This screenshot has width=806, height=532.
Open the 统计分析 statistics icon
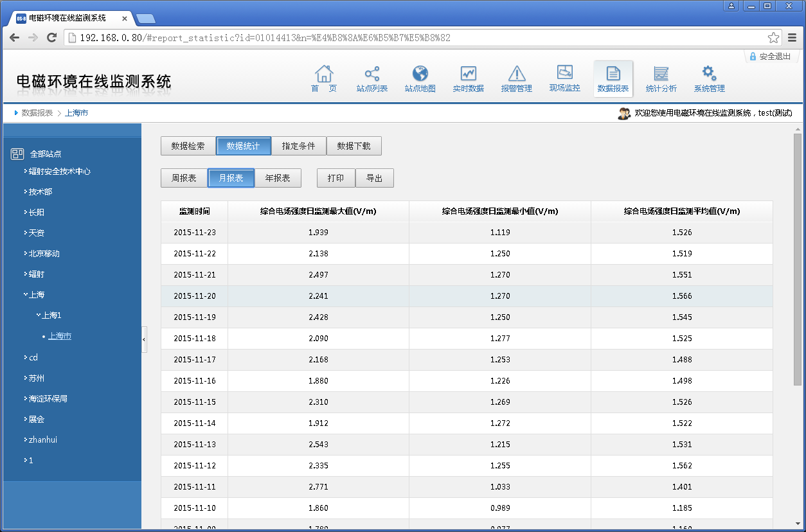coord(661,73)
